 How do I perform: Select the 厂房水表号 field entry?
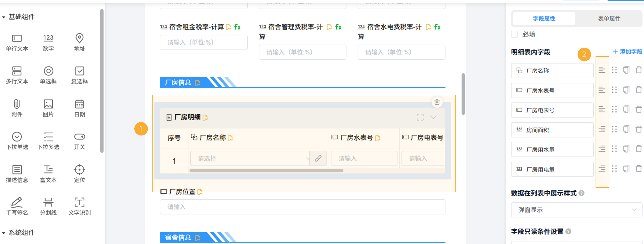click(x=552, y=90)
